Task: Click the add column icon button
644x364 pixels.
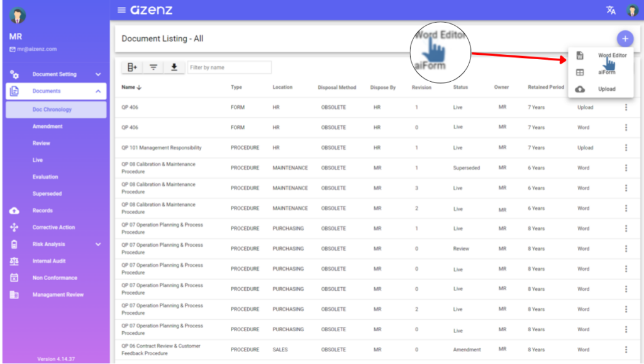Action: pyautogui.click(x=132, y=67)
